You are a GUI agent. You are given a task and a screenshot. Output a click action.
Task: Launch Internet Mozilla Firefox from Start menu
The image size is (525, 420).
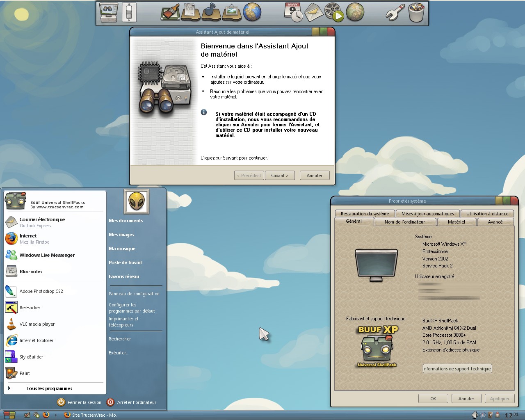pyautogui.click(x=55, y=239)
